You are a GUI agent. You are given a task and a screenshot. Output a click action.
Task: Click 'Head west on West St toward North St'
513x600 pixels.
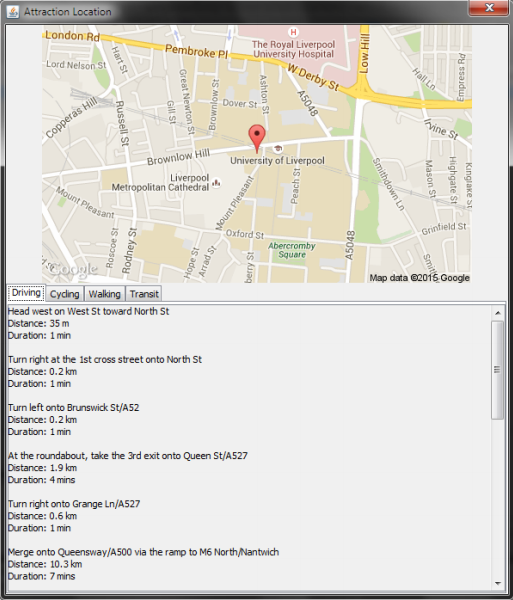[x=88, y=311]
